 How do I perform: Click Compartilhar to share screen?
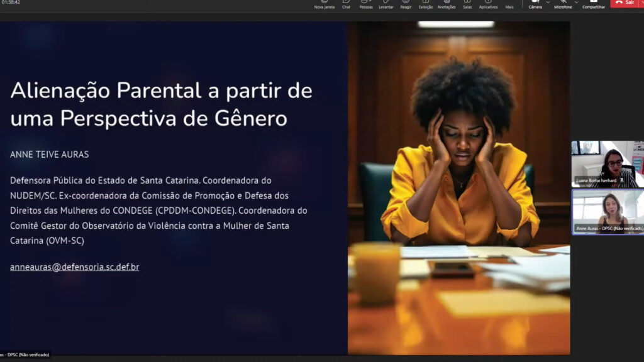pyautogui.click(x=594, y=4)
